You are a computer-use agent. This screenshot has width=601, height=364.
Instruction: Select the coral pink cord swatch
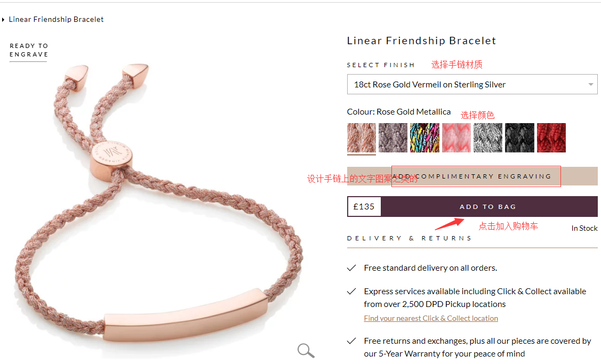click(456, 138)
